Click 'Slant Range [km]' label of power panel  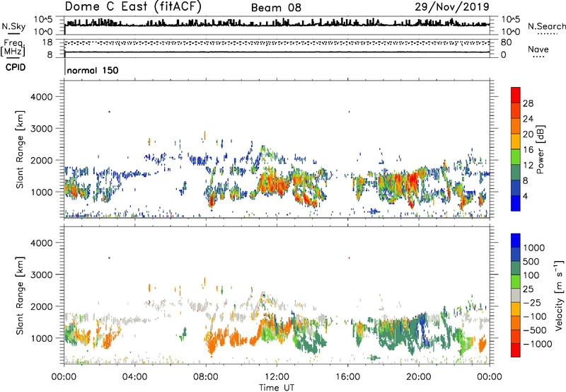pyautogui.click(x=20, y=149)
